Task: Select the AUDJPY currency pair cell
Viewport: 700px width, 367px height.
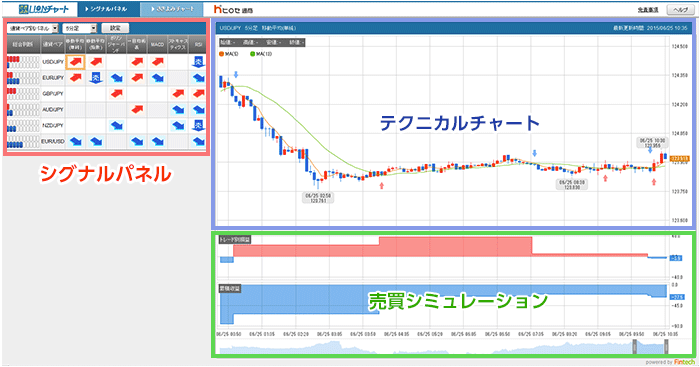Action: tap(52, 109)
